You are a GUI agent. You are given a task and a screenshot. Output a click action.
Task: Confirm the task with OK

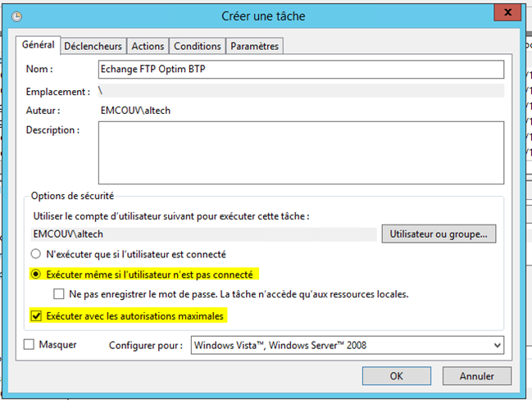point(396,376)
